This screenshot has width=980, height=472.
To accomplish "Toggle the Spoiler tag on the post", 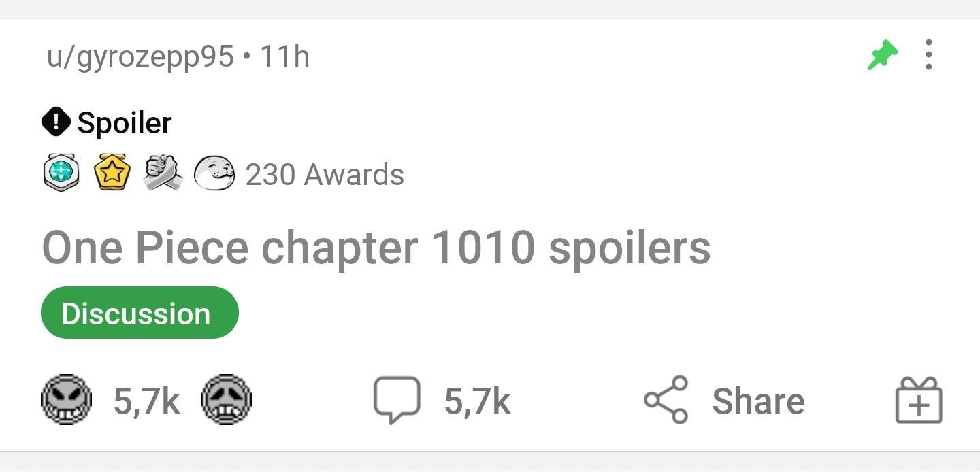I will 106,121.
